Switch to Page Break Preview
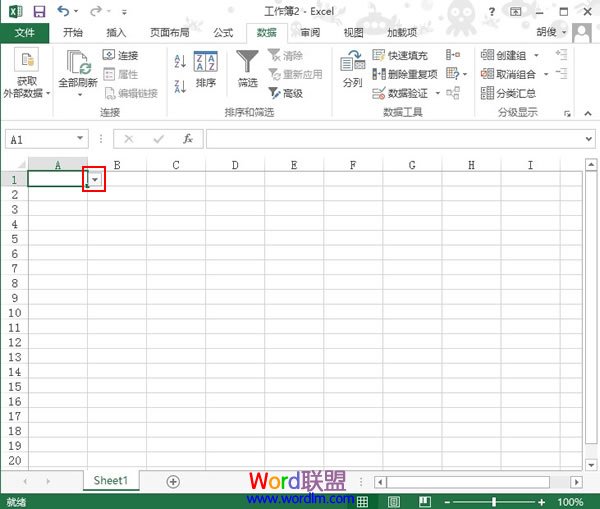 pyautogui.click(x=425, y=501)
